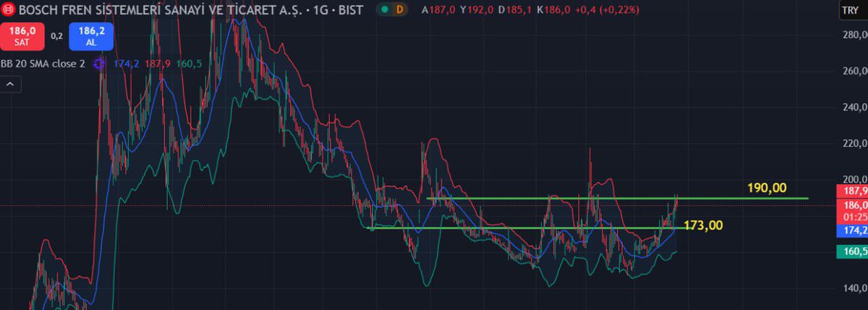Select the 0,2 spread value
This screenshot has width=868, height=310.
pos(56,35)
